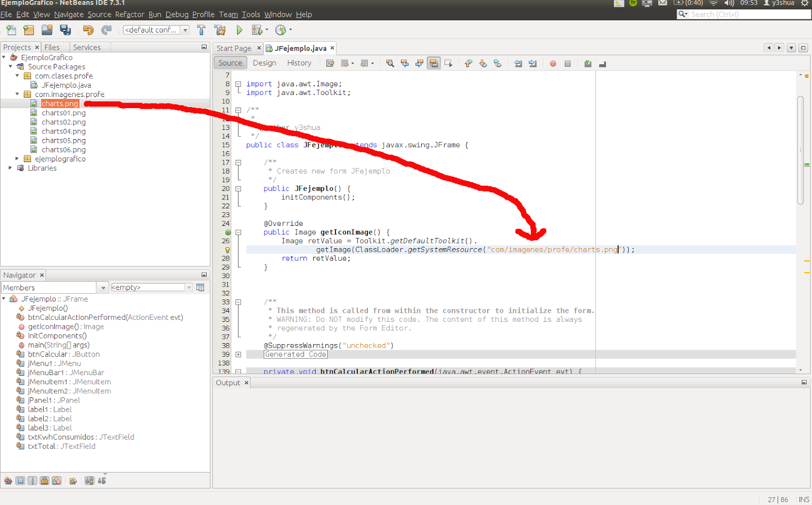
Task: Click the Save All icon
Action: (x=65, y=30)
